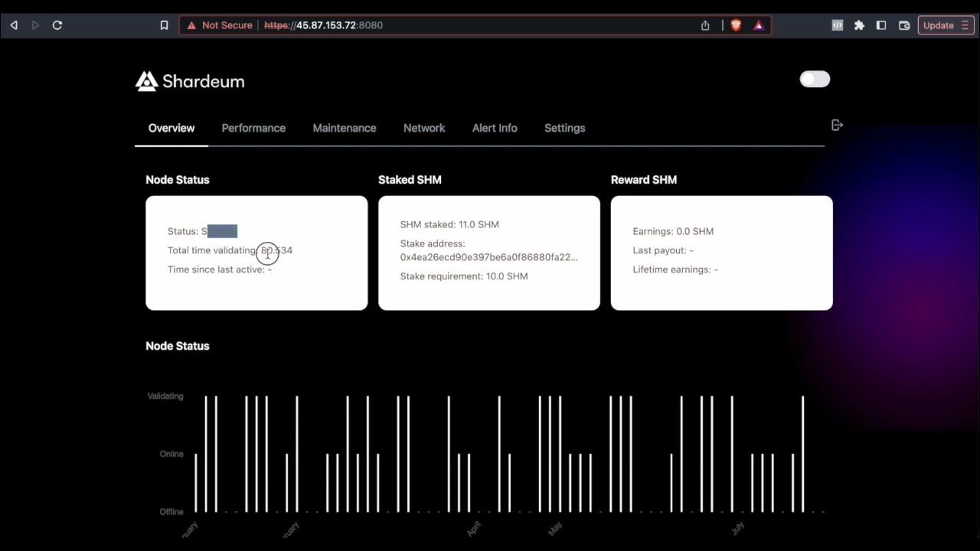Image resolution: width=980 pixels, height=551 pixels.
Task: Open the Alert Info tab
Action: pos(495,128)
